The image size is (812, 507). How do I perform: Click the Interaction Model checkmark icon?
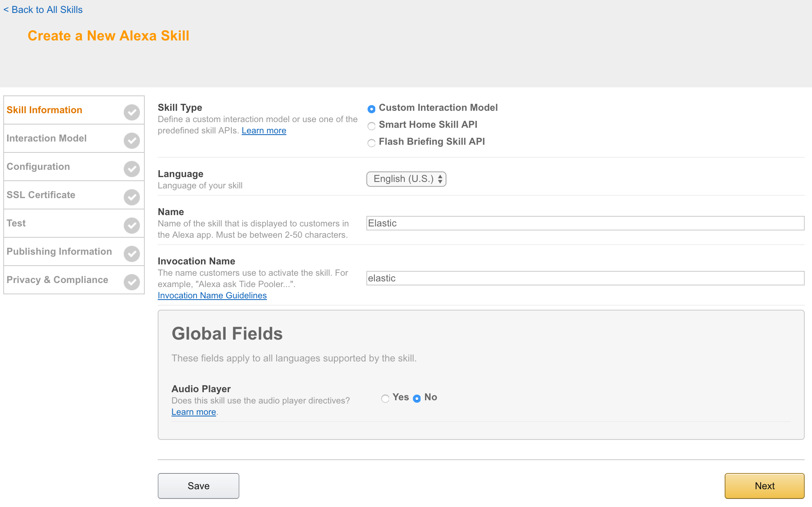coord(131,140)
